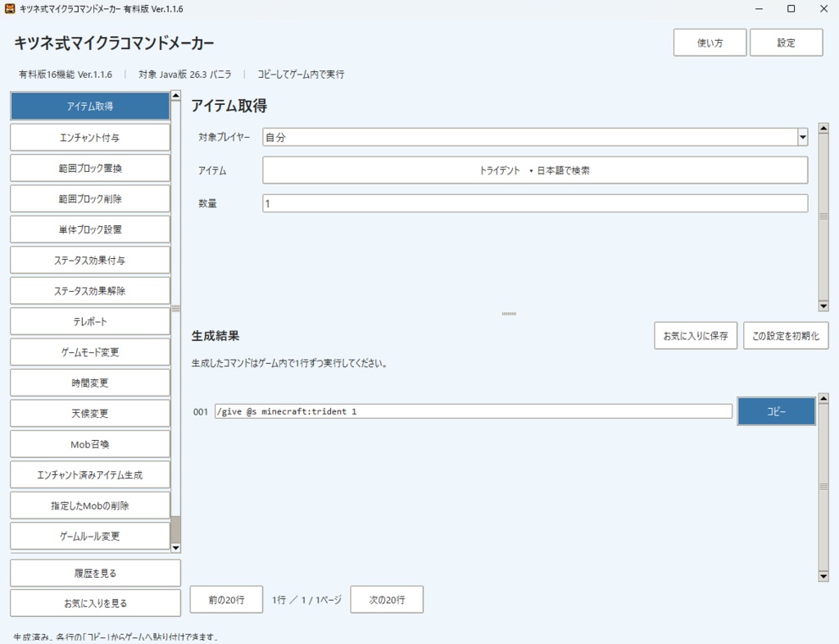Open the テレポート function
The height and width of the screenshot is (644, 839).
click(90, 321)
